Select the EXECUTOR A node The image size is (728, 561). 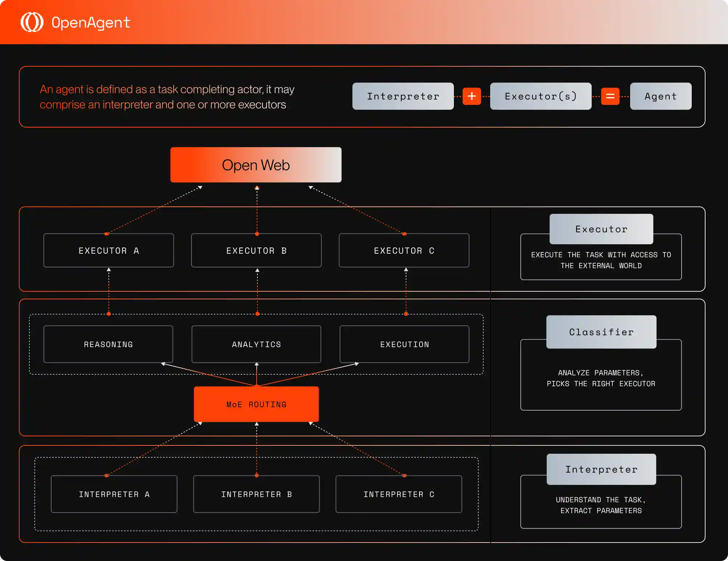(108, 250)
